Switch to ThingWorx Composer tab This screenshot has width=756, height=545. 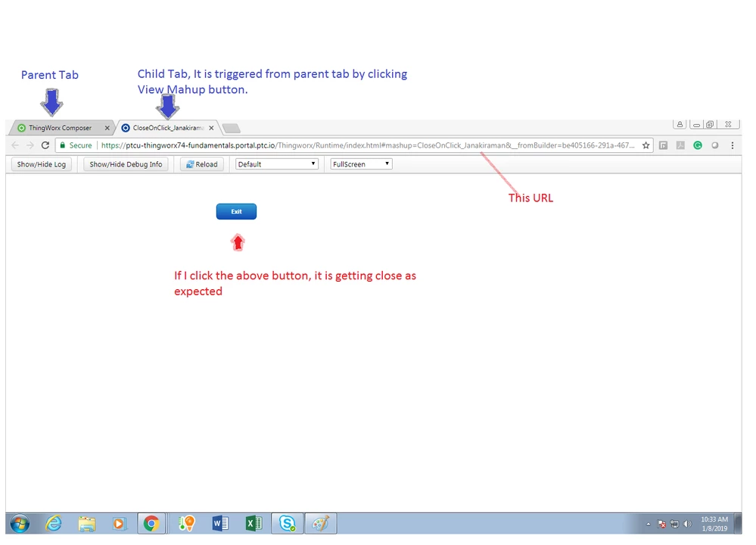point(61,128)
